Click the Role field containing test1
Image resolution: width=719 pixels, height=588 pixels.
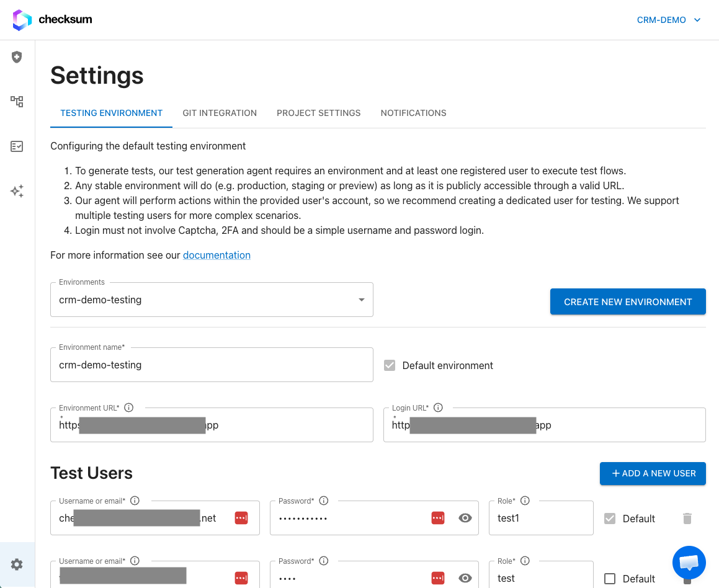[x=541, y=518]
